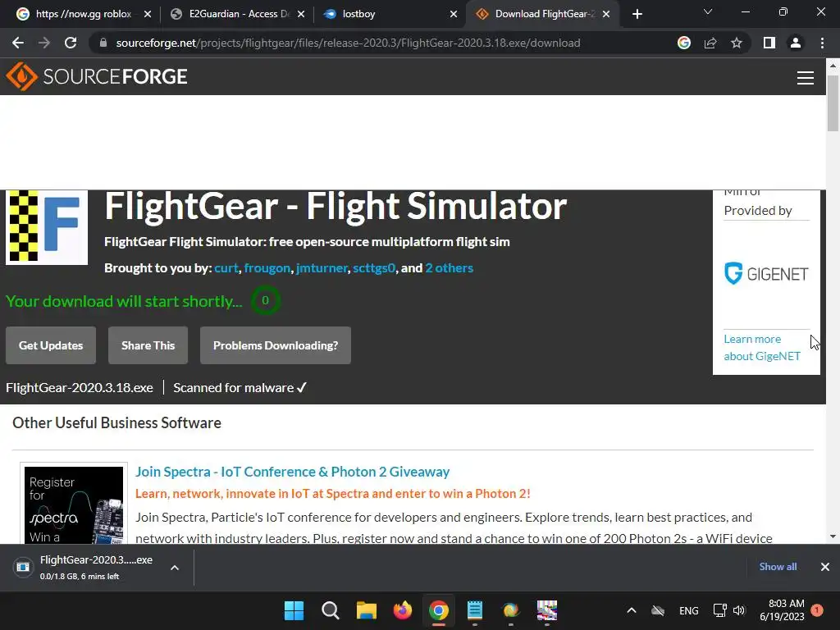
Task: Click the address bar URL field
Action: pyautogui.click(x=348, y=43)
